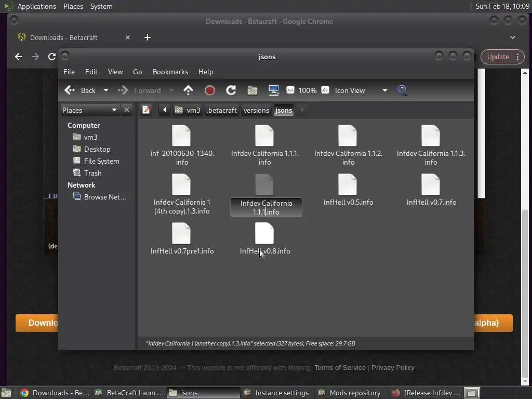This screenshot has width=532, height=399.
Task: Open Chrome tab search dropdown chevron
Action: coord(513,37)
